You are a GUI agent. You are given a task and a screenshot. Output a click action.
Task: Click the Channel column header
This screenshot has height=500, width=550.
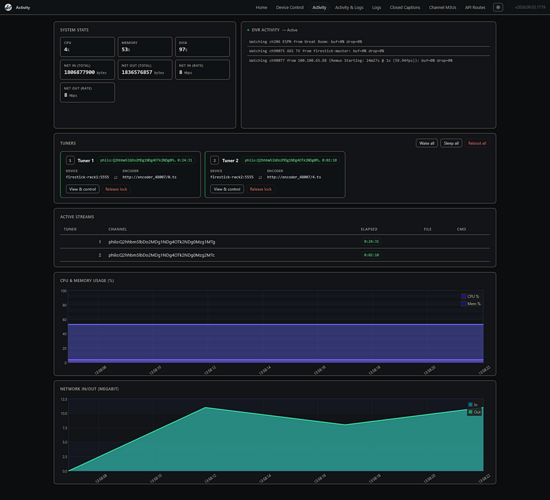118,229
